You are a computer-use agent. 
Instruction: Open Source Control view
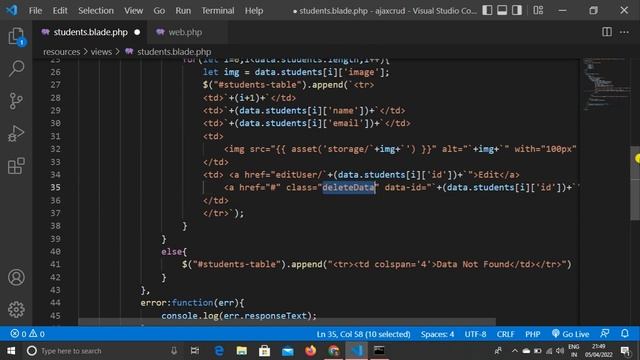click(x=16, y=101)
